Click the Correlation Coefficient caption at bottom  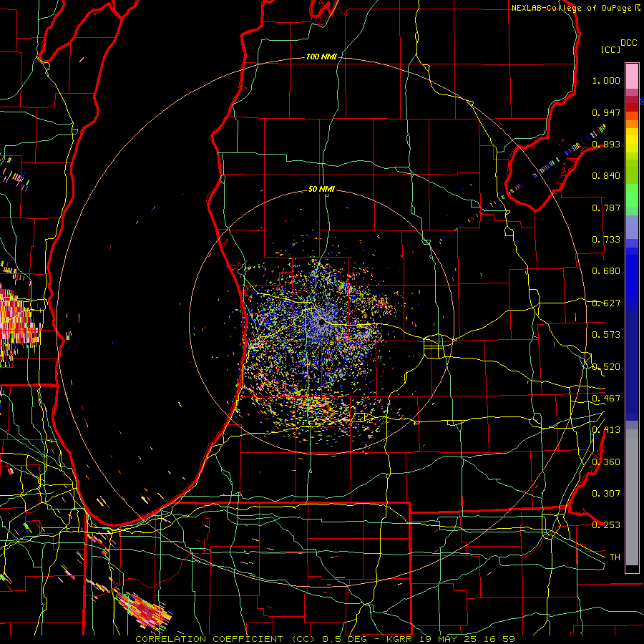point(325,639)
